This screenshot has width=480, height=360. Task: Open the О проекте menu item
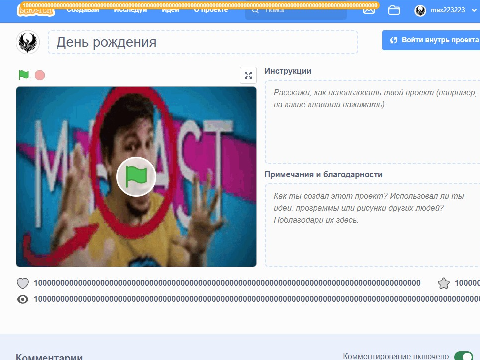click(211, 10)
